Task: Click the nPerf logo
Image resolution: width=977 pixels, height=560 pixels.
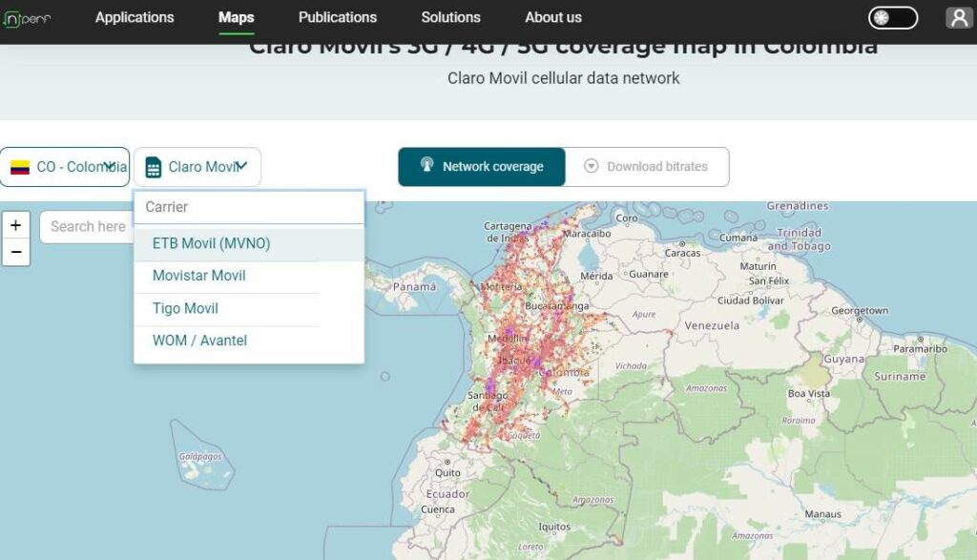Action: 27,19
